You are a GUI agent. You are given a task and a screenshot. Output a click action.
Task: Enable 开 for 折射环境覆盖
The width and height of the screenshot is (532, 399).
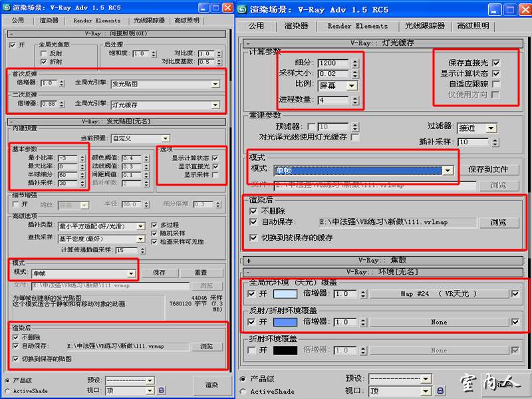click(x=251, y=350)
